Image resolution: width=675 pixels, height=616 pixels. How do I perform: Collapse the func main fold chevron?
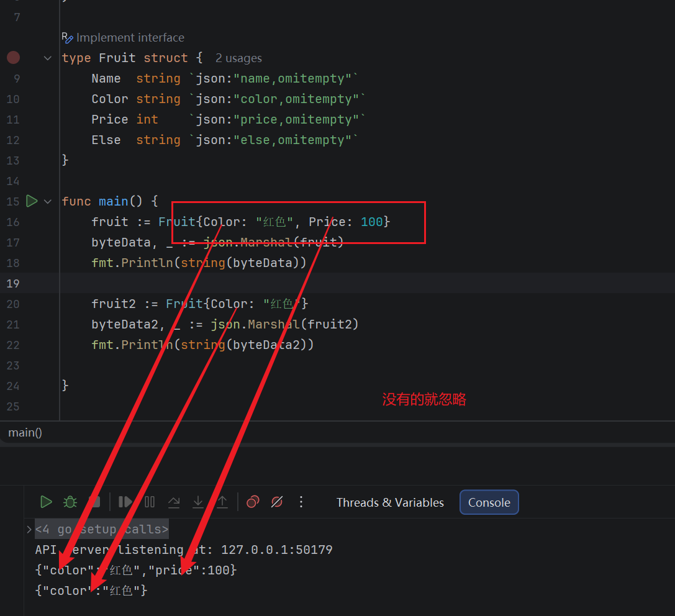pos(48,201)
